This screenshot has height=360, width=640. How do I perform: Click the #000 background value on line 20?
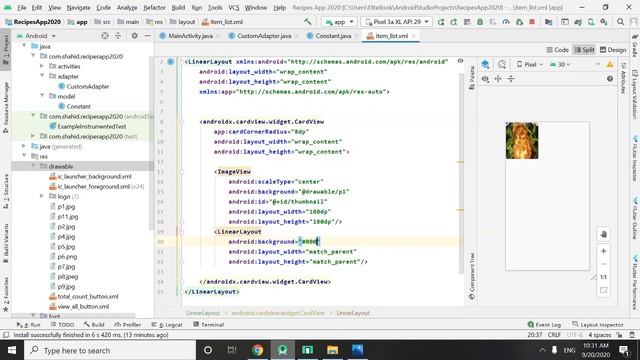click(309, 242)
